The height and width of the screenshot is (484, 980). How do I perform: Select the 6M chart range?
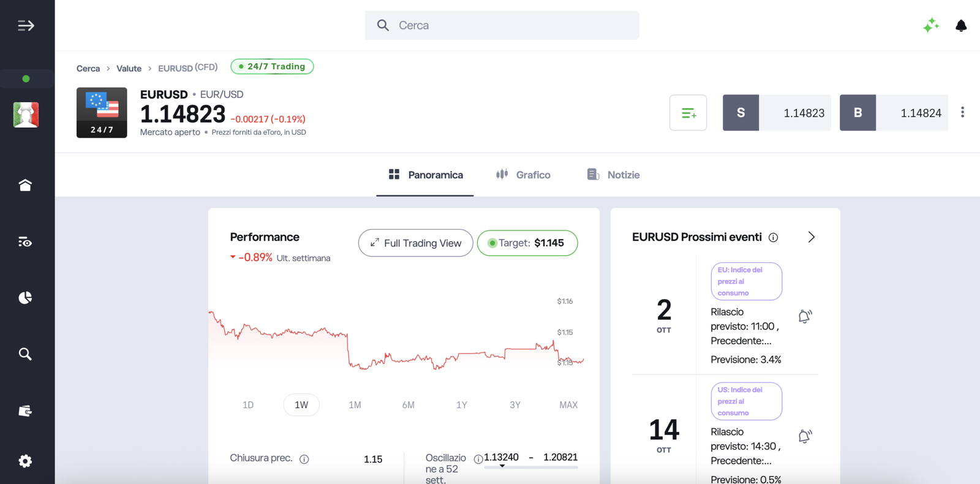(x=409, y=405)
